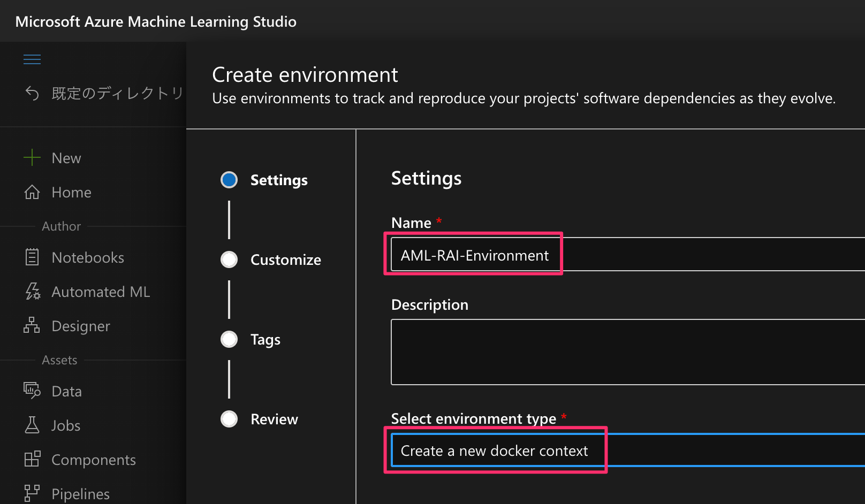Open the Select environment type dropdown
The image size is (865, 504).
pos(626,450)
